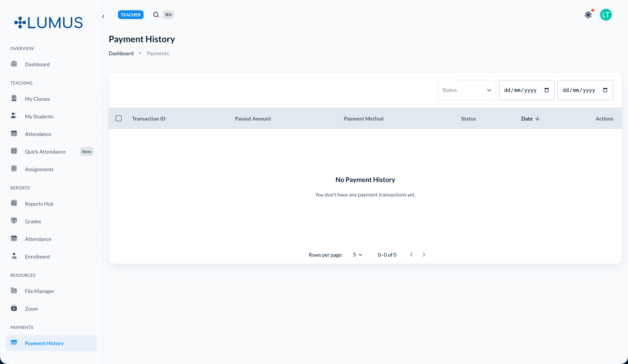Viewport: 628px width, 364px height.
Task: Click the Actions column header
Action: tap(604, 119)
